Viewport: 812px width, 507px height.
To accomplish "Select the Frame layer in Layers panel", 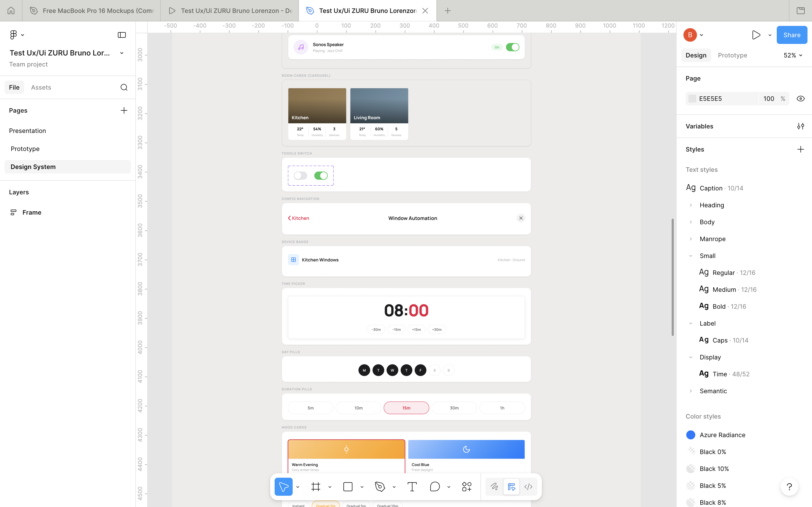I will 32,212.
